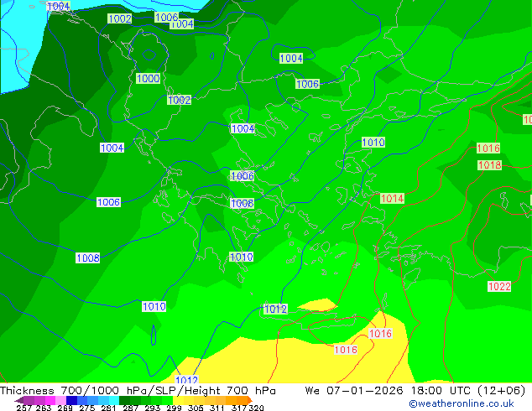The image size is (532, 411).
Task: Click the red 1022 isobar label
Action: coord(499,286)
